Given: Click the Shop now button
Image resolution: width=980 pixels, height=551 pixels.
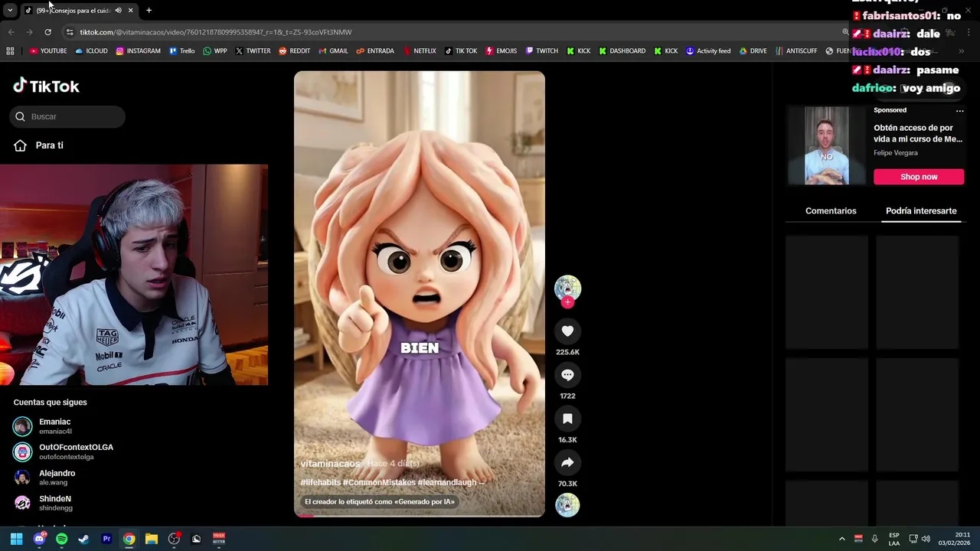Looking at the screenshot, I should coord(919,177).
